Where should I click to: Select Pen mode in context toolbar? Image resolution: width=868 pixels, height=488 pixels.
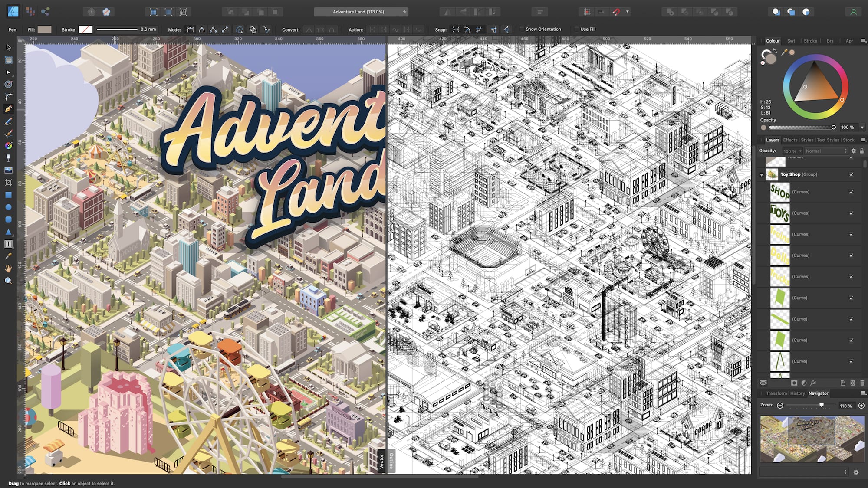[190, 29]
